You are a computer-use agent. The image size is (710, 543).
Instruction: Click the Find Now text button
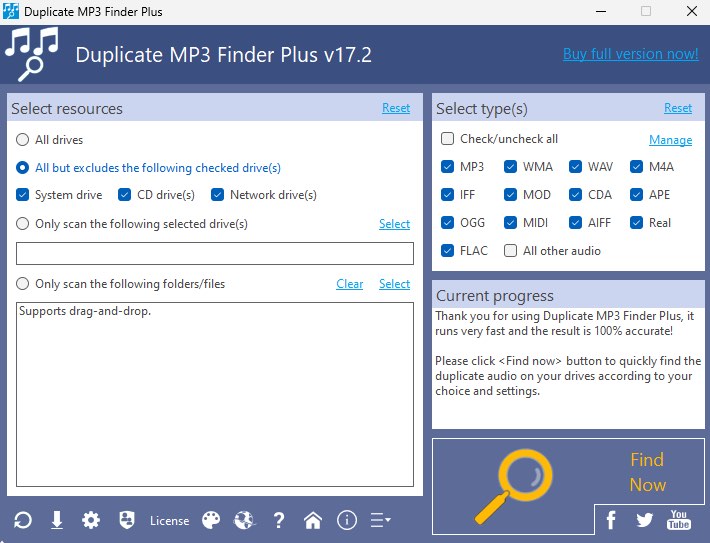648,472
